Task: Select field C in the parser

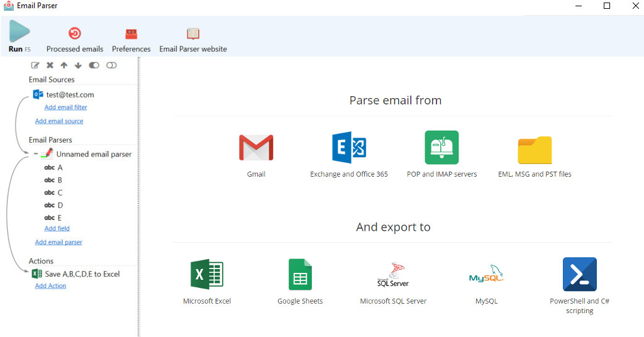Action: (60, 193)
